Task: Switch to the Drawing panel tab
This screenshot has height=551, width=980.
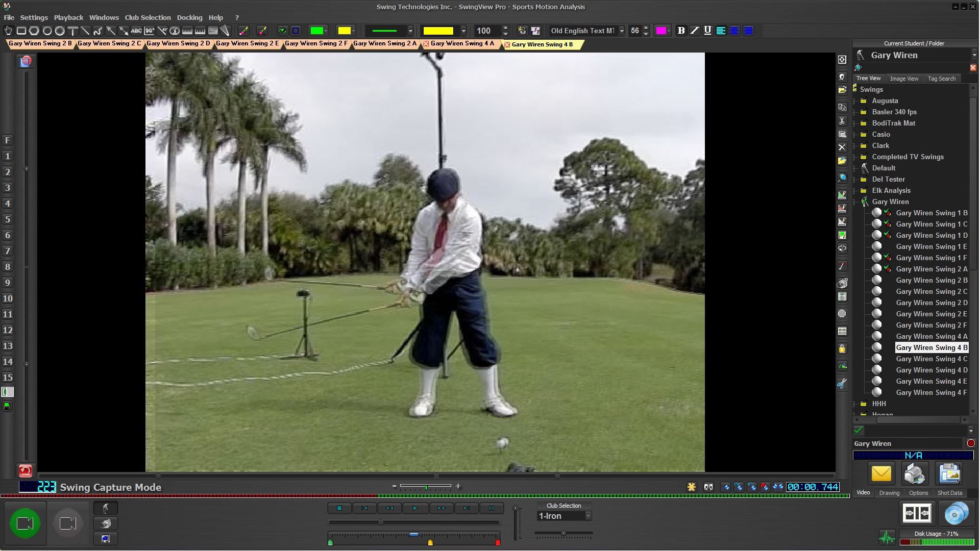Action: (x=889, y=493)
